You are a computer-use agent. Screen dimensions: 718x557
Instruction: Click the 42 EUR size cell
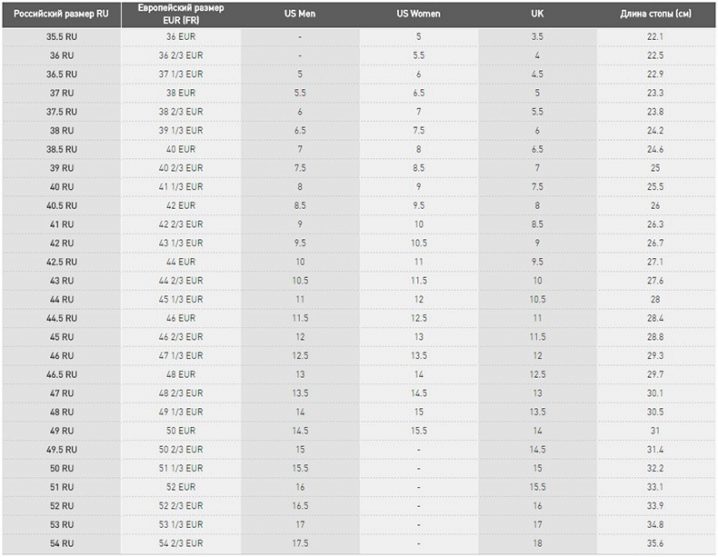pyautogui.click(x=180, y=205)
